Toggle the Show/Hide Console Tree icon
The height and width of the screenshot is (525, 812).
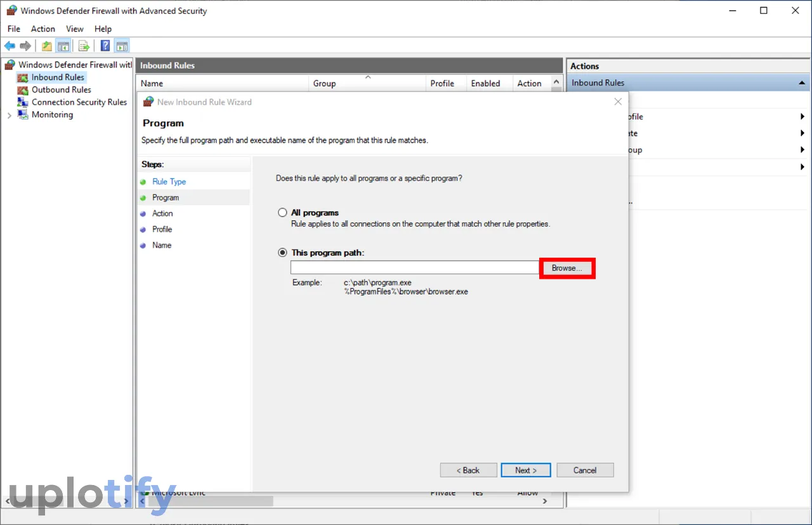(x=63, y=46)
